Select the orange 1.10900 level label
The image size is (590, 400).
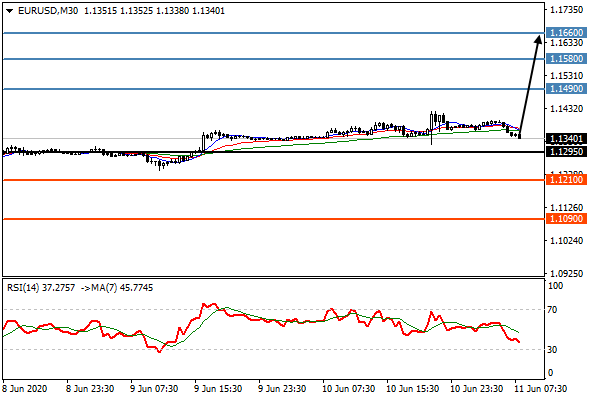click(566, 219)
